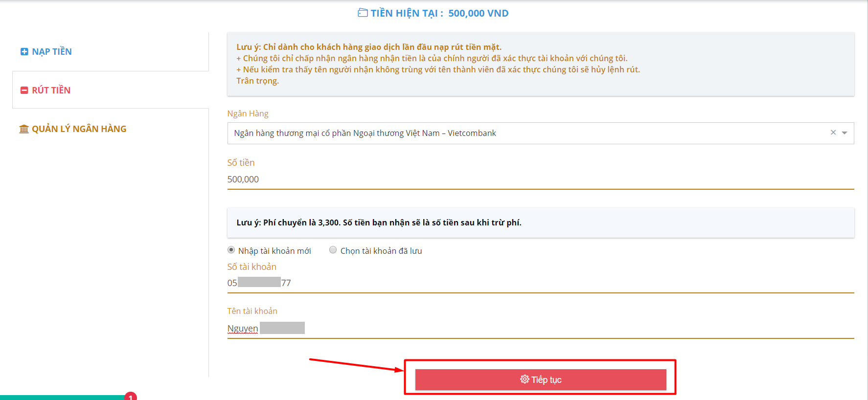This screenshot has width=868, height=400.
Task: Click the gear icon on Tiếp tục button
Action: (x=525, y=379)
